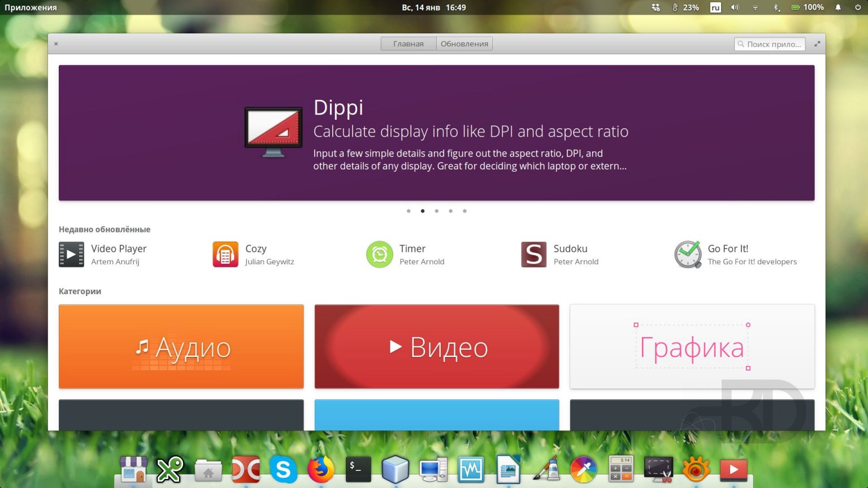Open the session power button menu
Screen dimensions: 868x488
pyautogui.click(x=858, y=7)
